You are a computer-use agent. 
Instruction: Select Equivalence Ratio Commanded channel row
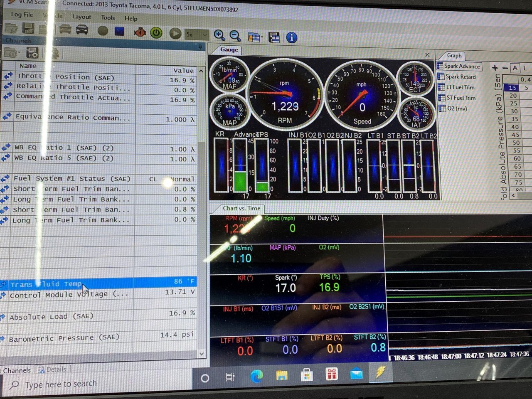coord(99,118)
